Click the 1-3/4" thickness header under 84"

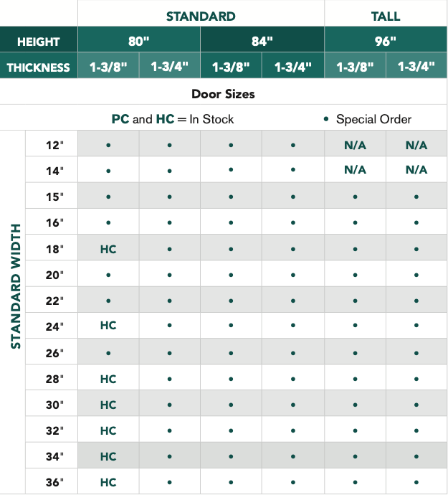[x=293, y=68]
